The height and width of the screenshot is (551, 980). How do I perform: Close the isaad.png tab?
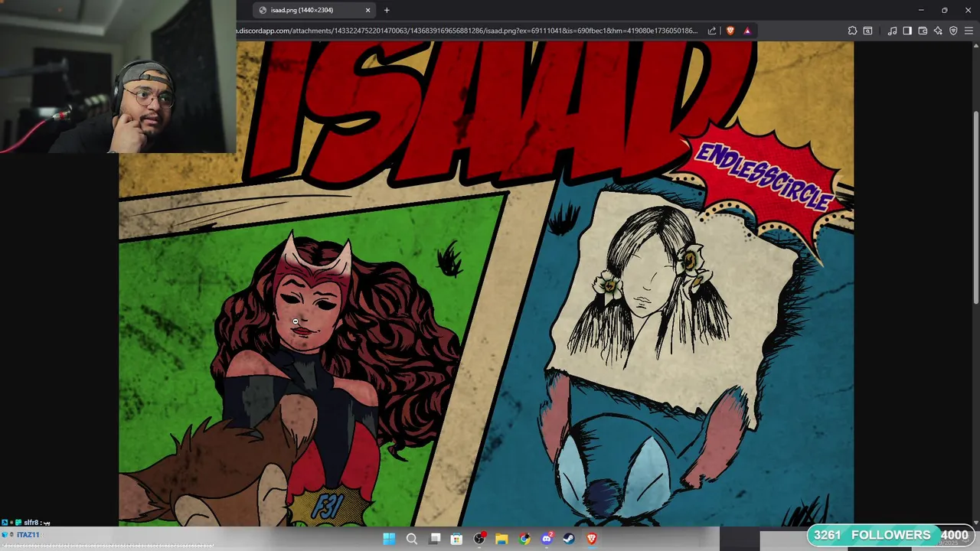click(x=367, y=10)
